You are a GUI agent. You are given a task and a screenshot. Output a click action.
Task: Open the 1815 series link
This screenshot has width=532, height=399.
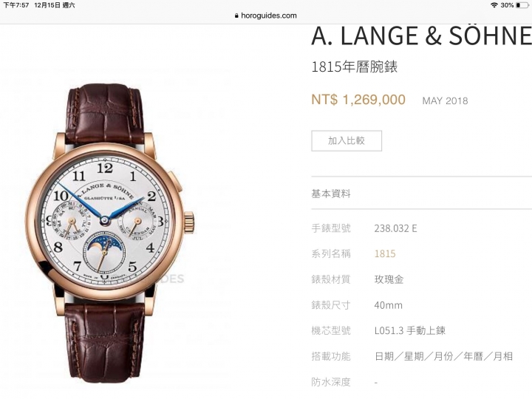point(385,253)
